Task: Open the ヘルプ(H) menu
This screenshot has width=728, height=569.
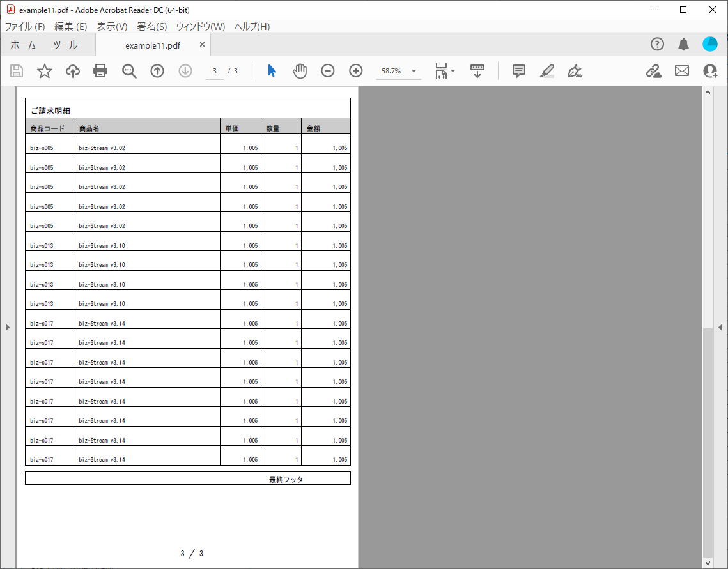Action: point(252,26)
